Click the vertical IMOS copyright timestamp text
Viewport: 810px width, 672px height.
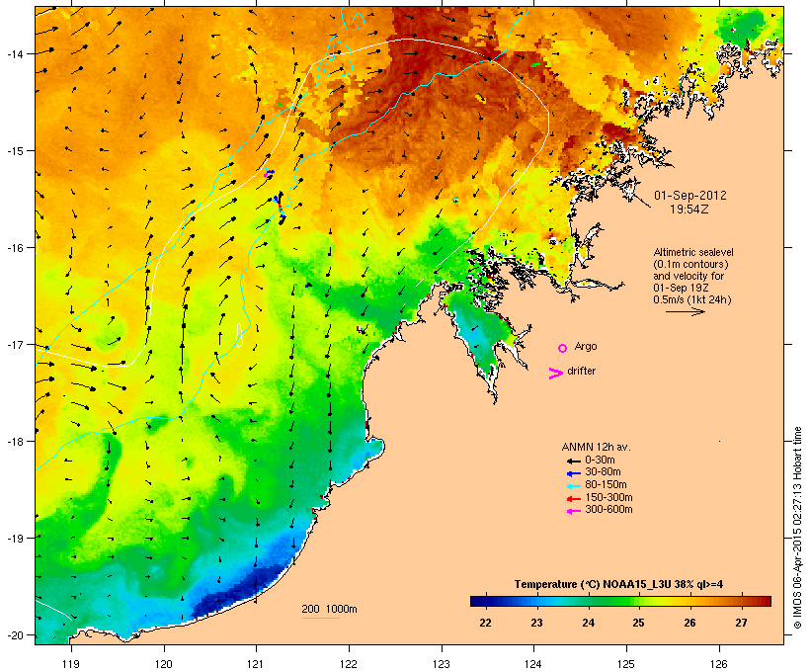pyautogui.click(x=797, y=528)
